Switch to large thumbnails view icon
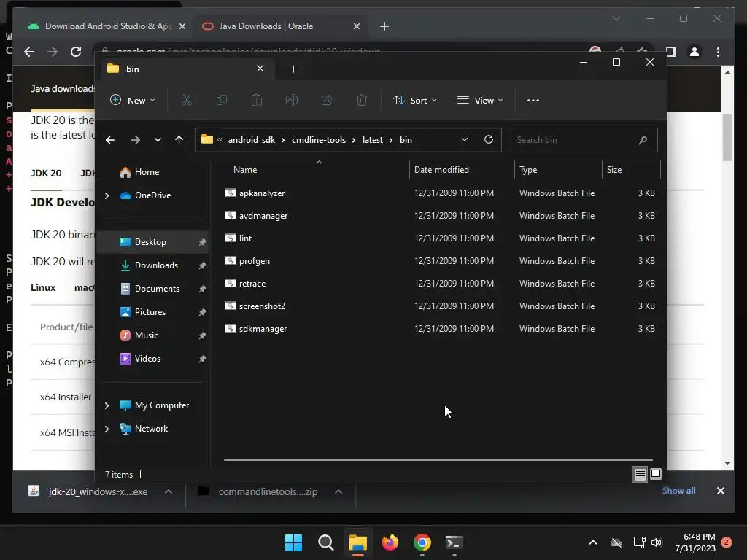Screen dimensions: 747x560 656,474
